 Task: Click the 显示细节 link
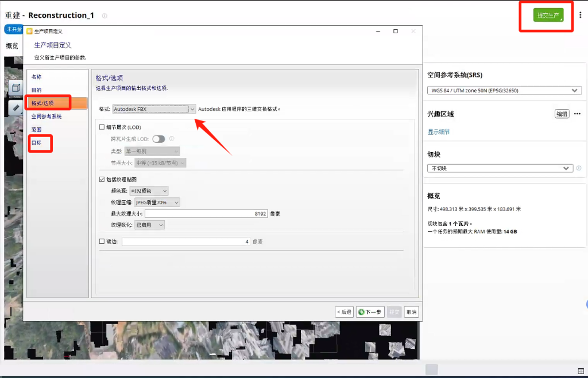[x=439, y=132]
